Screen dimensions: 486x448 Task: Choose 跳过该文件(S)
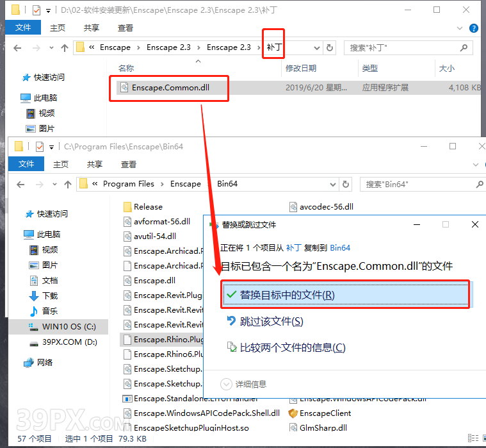coord(271,321)
